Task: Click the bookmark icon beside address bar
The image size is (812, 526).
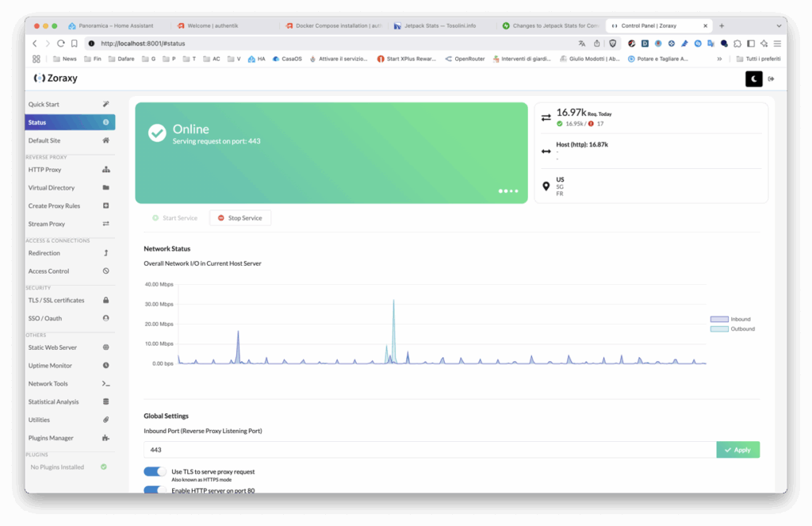Action: (74, 44)
